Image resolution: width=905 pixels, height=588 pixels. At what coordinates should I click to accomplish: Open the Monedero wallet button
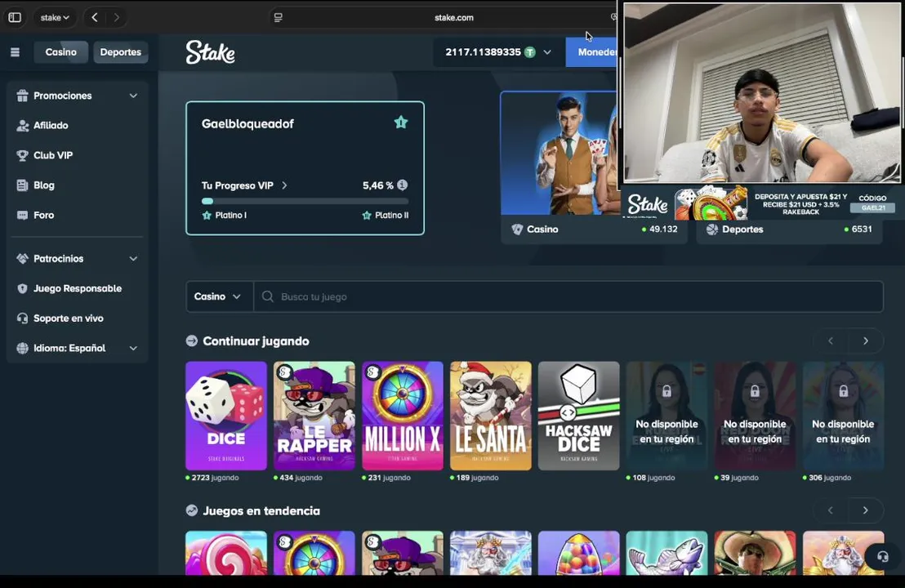tap(592, 52)
